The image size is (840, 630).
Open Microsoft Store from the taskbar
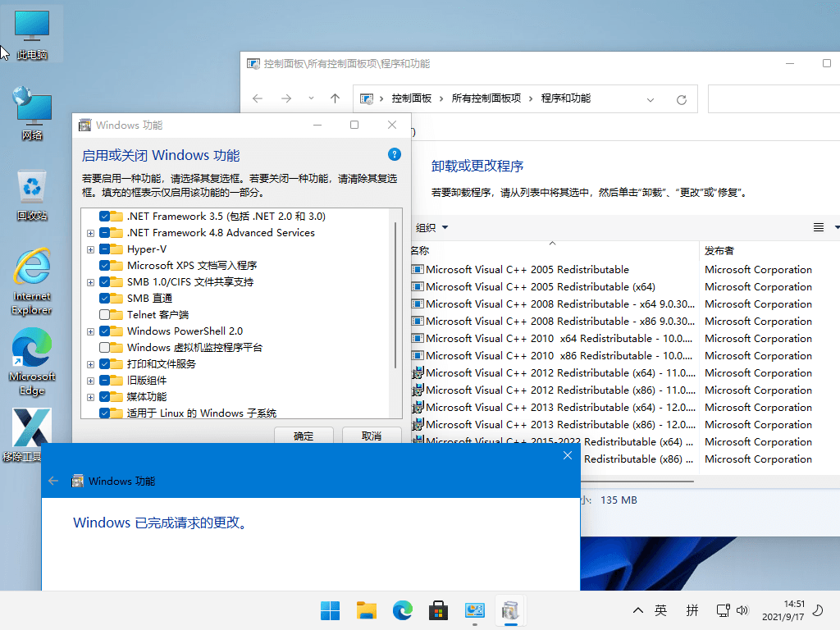[x=439, y=610]
